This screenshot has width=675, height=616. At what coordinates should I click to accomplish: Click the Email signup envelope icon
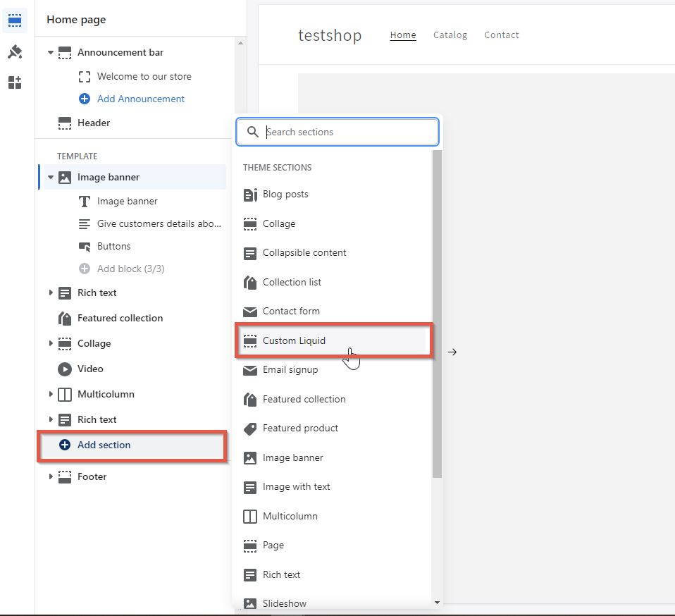coord(251,369)
